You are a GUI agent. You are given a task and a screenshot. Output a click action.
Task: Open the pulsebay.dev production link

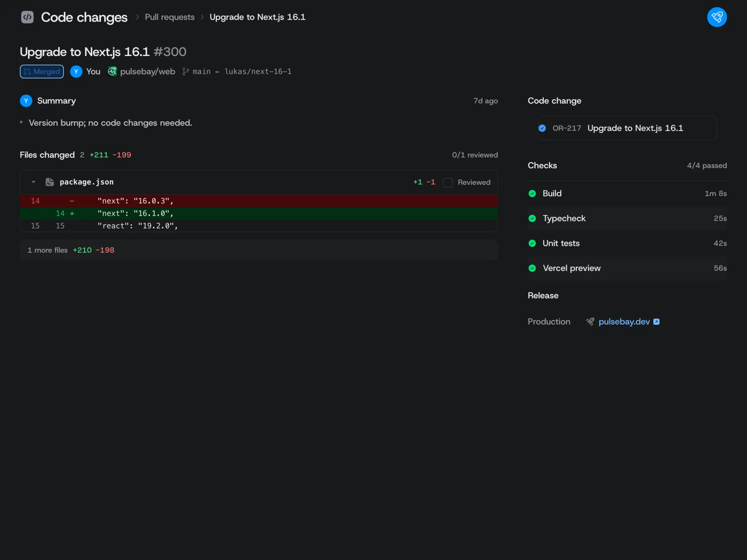click(x=624, y=322)
